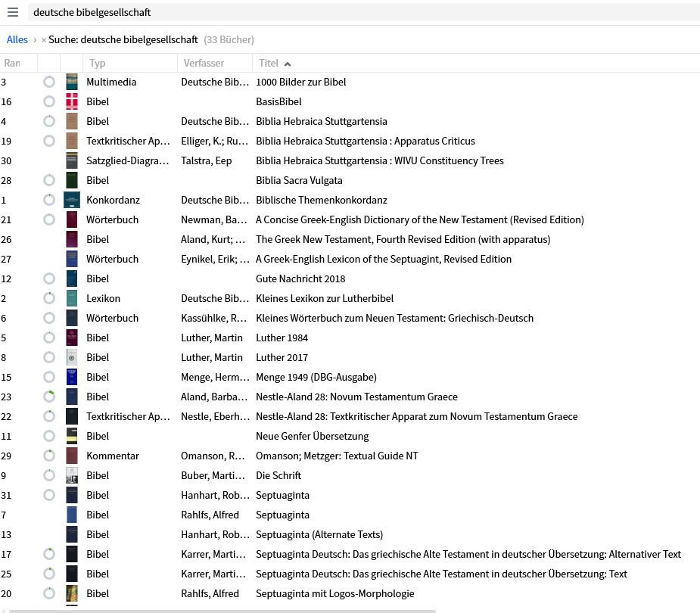This screenshot has height=613, width=700.
Task: Click cover icon of Kleines Wörterbuch zum Neuen Testament
Action: coord(71,317)
